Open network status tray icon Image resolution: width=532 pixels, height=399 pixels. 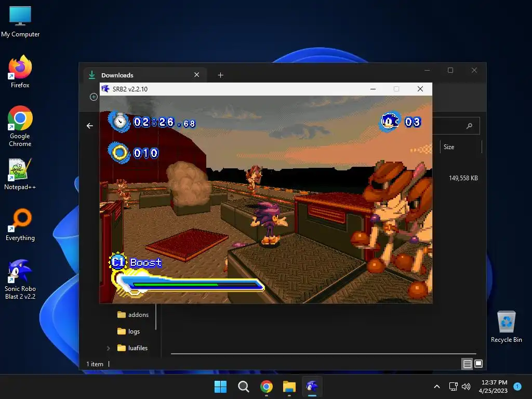(x=453, y=387)
